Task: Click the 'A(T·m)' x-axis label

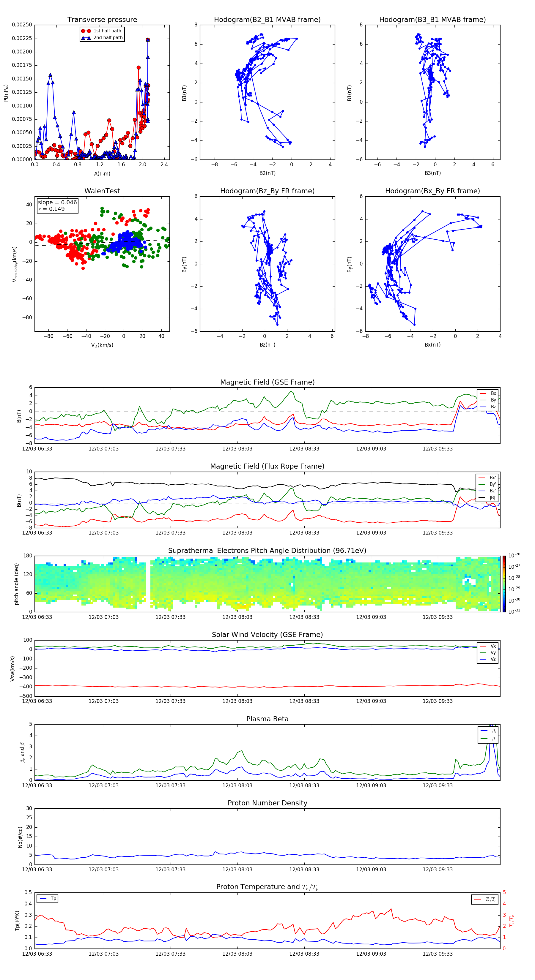Action: [102, 173]
